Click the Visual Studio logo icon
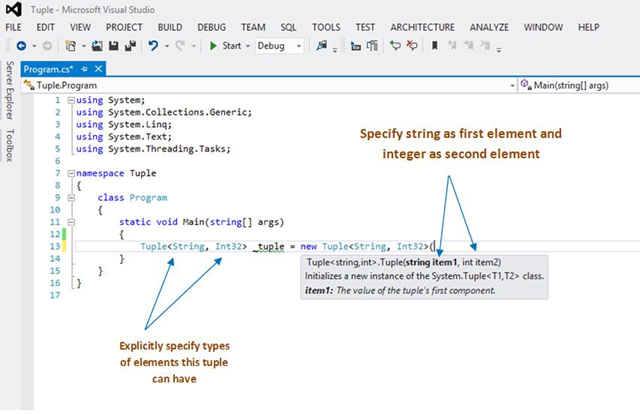 click(x=15, y=9)
